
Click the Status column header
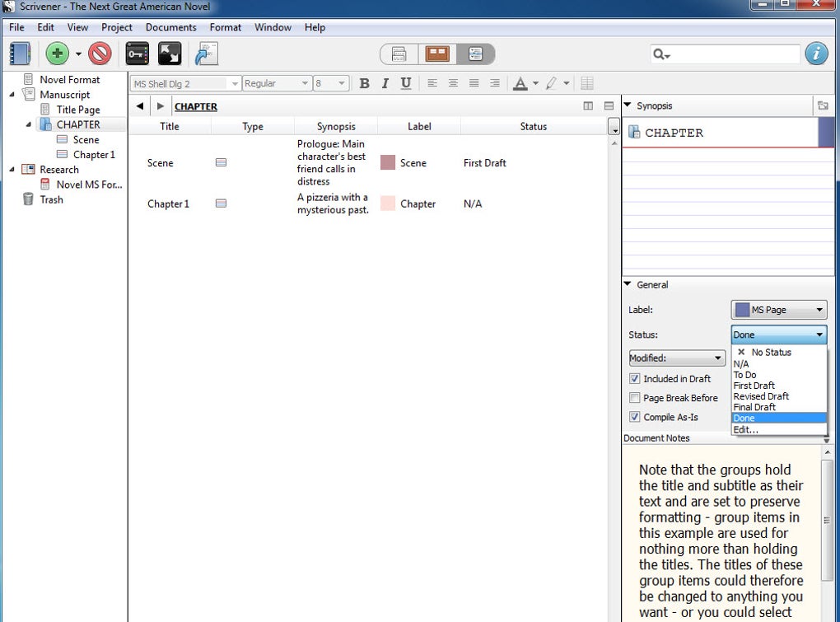[533, 126]
